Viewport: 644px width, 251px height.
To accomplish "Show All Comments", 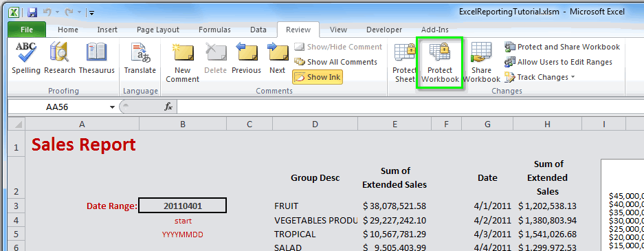I will click(335, 62).
